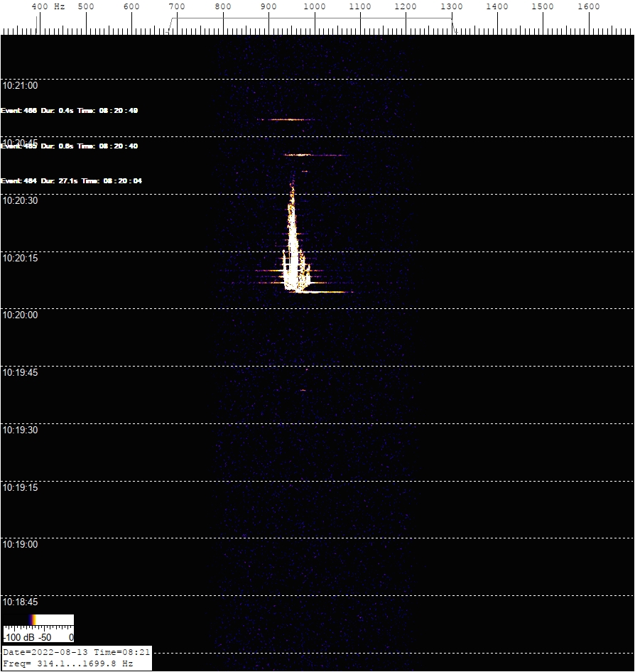The image size is (635, 672).
Task: Click the 1300 frequency scale label
Action: coord(452,6)
